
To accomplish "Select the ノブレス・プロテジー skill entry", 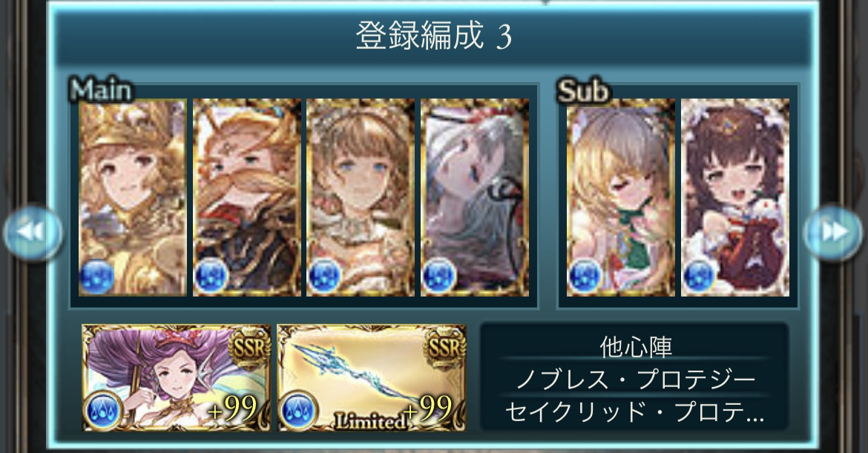I will tap(636, 380).
